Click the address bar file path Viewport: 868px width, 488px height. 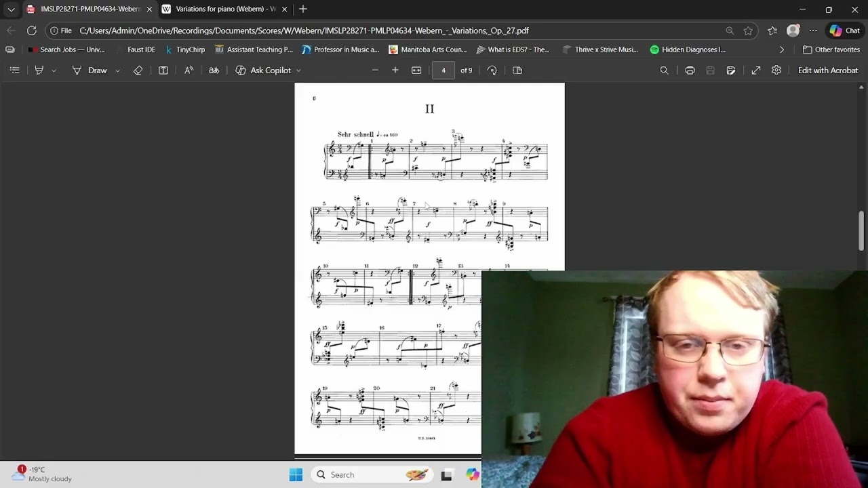tap(304, 30)
